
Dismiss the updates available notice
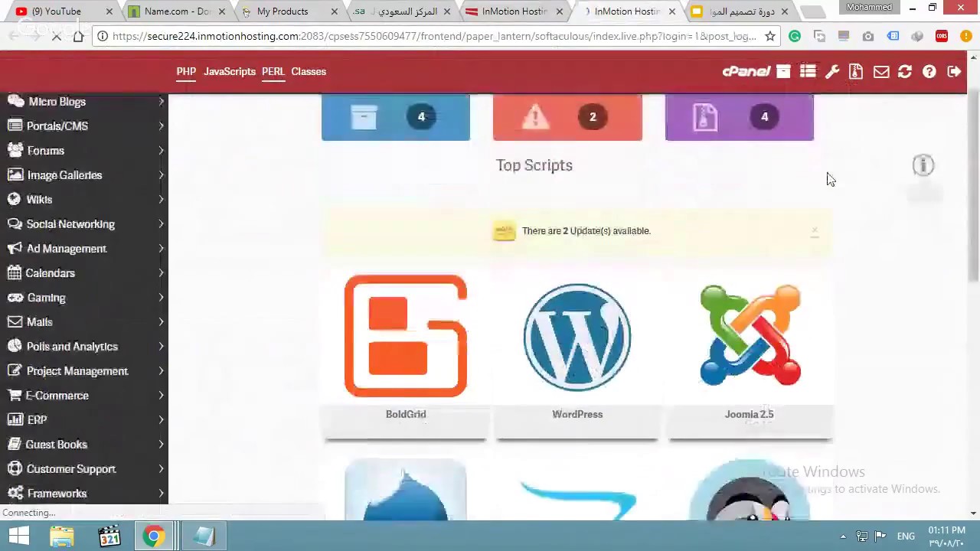(x=815, y=230)
